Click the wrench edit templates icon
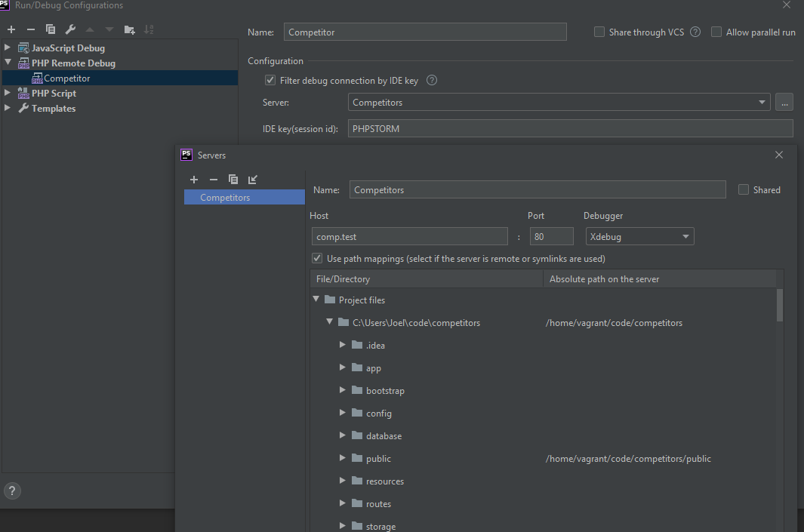Viewport: 804px width, 532px height. (70, 29)
